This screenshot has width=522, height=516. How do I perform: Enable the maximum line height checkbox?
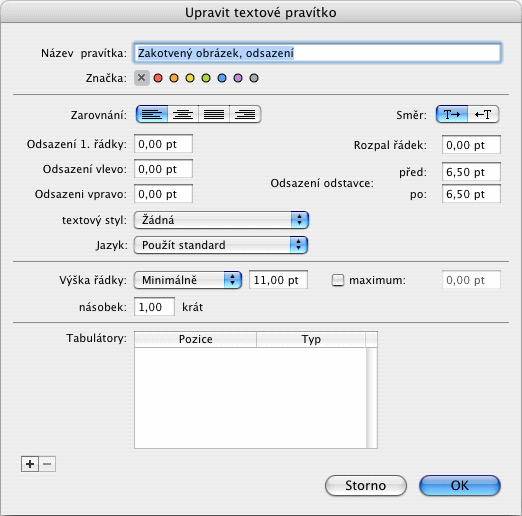coord(338,280)
